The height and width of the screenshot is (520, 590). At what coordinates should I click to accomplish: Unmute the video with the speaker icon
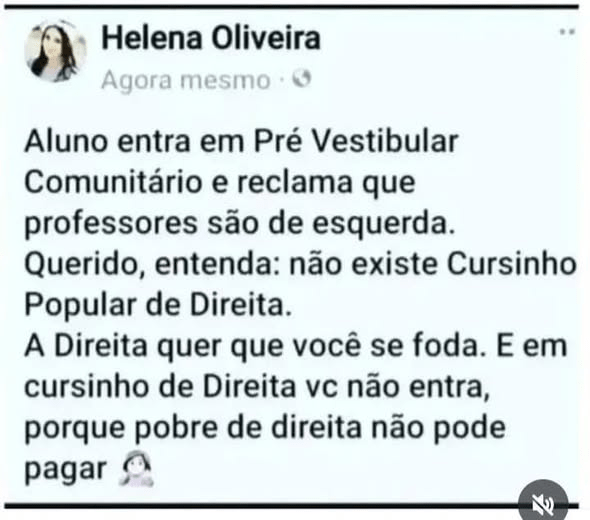pos(543,502)
